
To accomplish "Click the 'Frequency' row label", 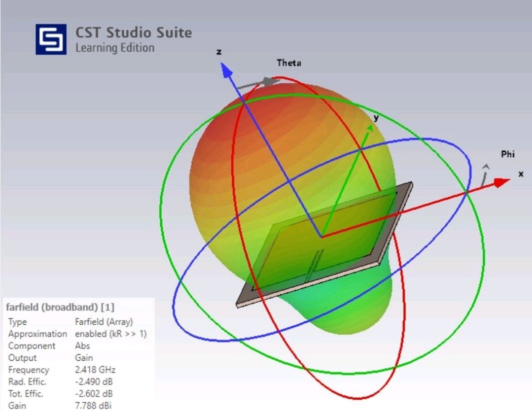I will pyautogui.click(x=29, y=370).
